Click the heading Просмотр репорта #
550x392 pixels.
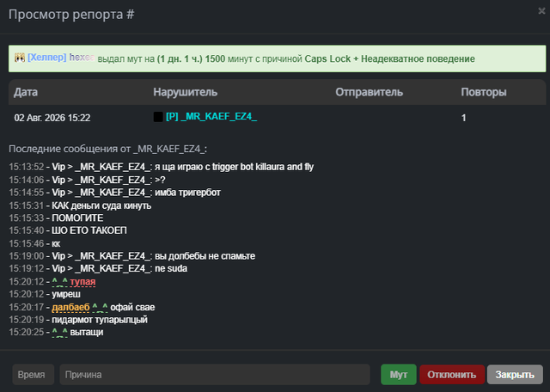[71, 15]
